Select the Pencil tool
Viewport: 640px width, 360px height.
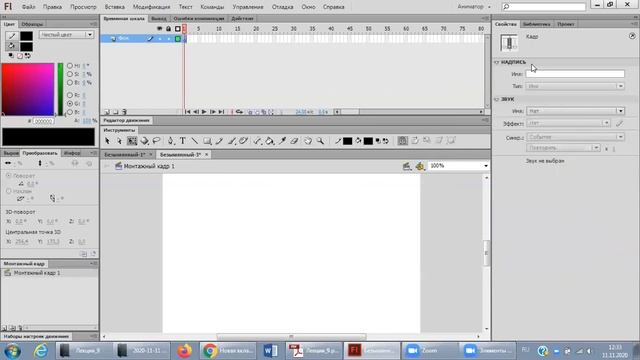219,141
